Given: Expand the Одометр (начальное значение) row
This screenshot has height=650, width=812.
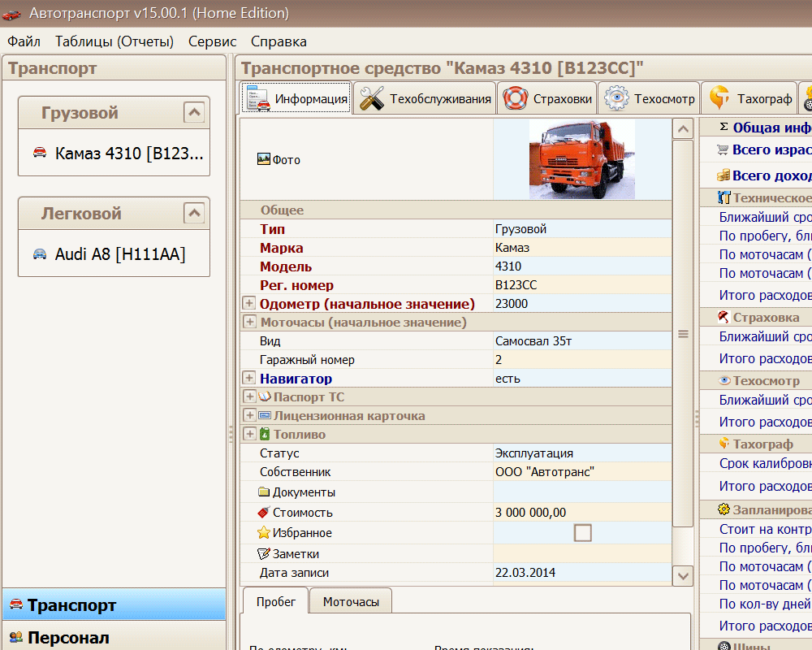Looking at the screenshot, I should (x=249, y=303).
